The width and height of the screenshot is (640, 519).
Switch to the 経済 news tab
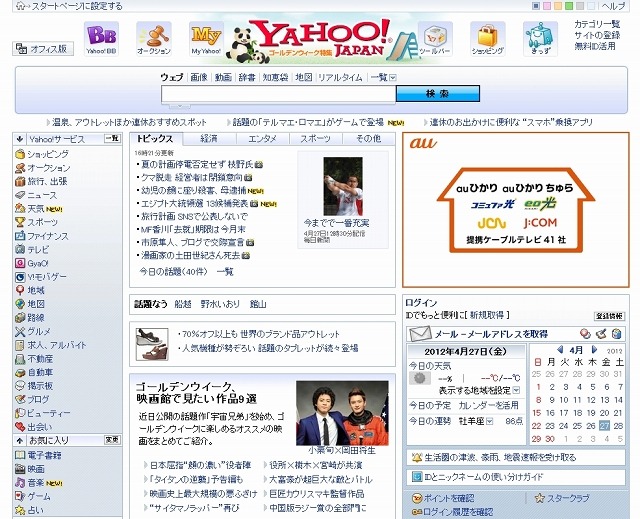coord(209,139)
